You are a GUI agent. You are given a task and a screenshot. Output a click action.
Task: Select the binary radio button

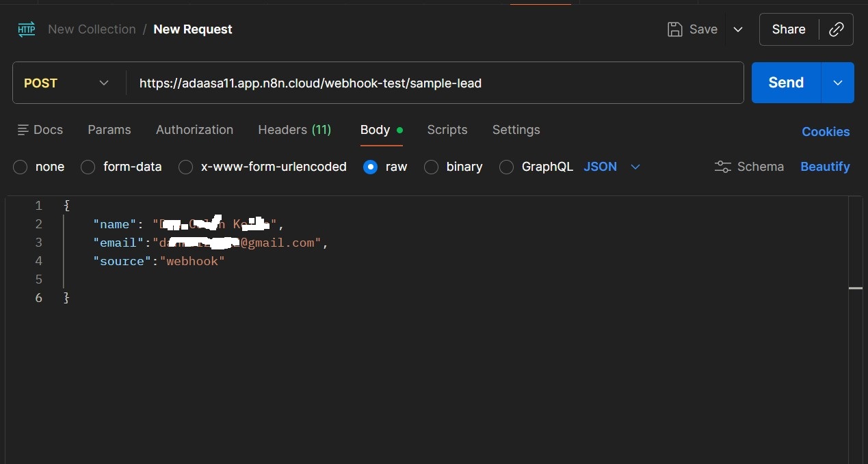[x=431, y=167]
